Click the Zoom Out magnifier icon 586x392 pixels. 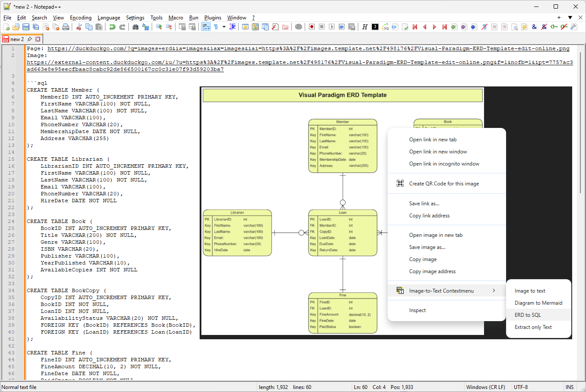169,27
